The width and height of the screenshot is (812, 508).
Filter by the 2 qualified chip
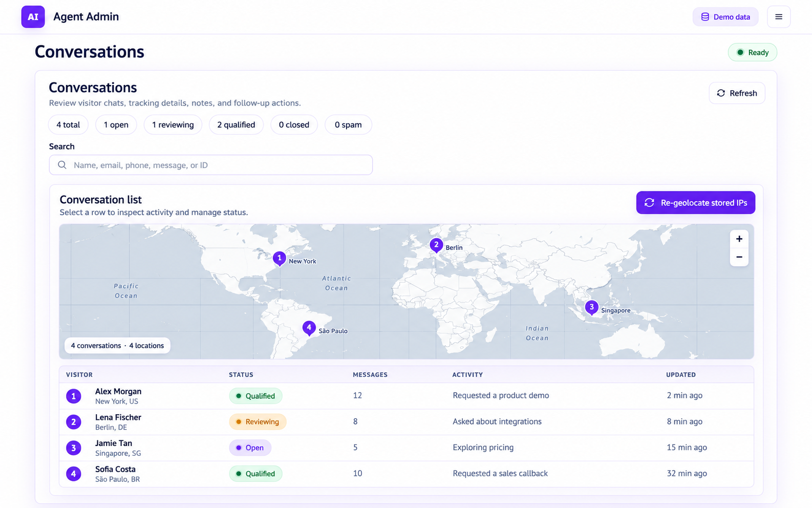click(236, 125)
